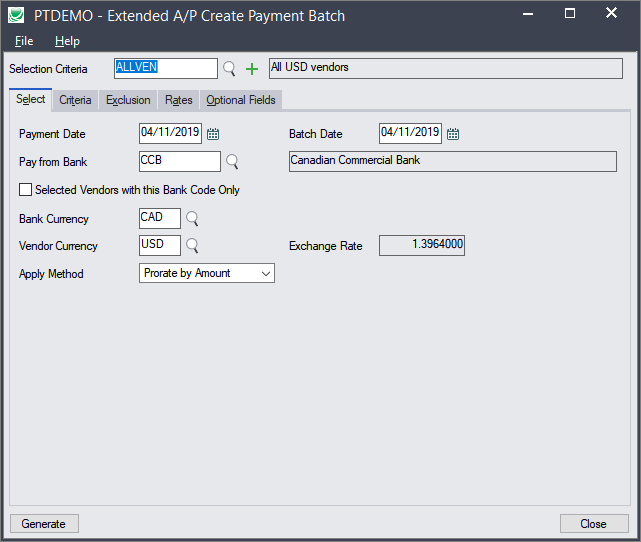Open the Rates tab

179,100
